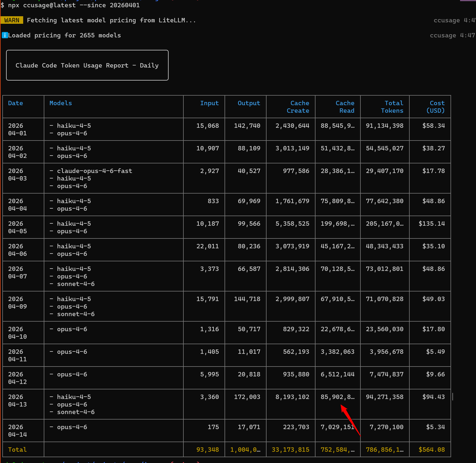Click the Cost (USD) column header
This screenshot has height=463, width=476.
tap(436, 107)
